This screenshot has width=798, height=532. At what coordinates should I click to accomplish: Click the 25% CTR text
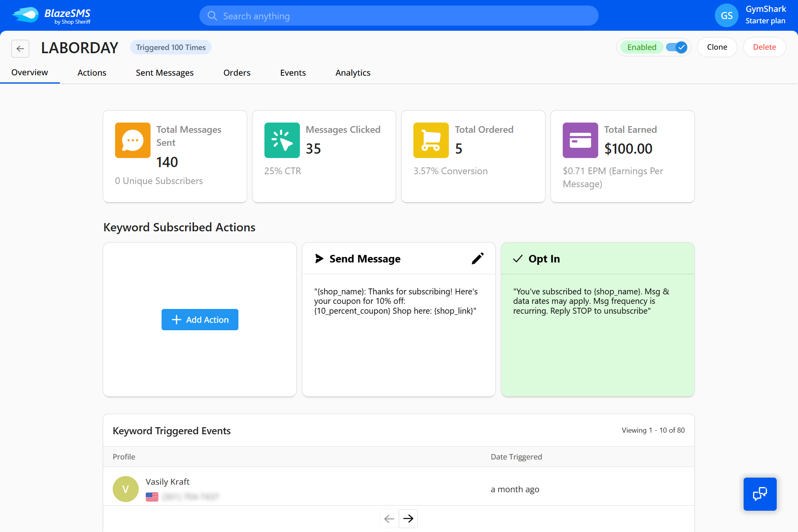coord(283,171)
